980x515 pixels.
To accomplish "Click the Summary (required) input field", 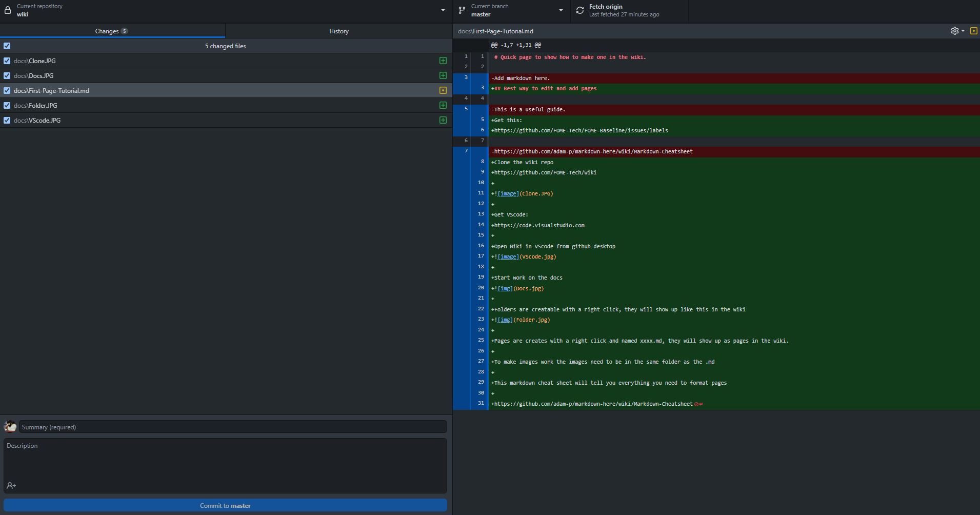I will point(233,427).
